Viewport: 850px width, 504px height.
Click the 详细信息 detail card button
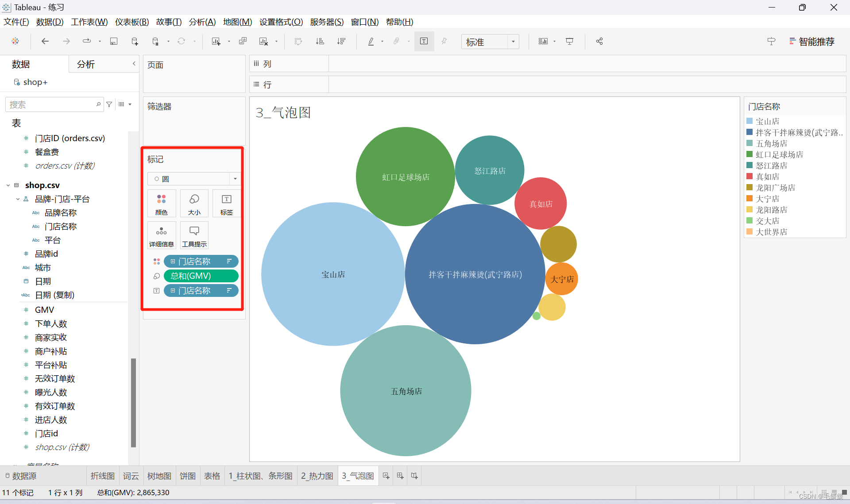162,235
